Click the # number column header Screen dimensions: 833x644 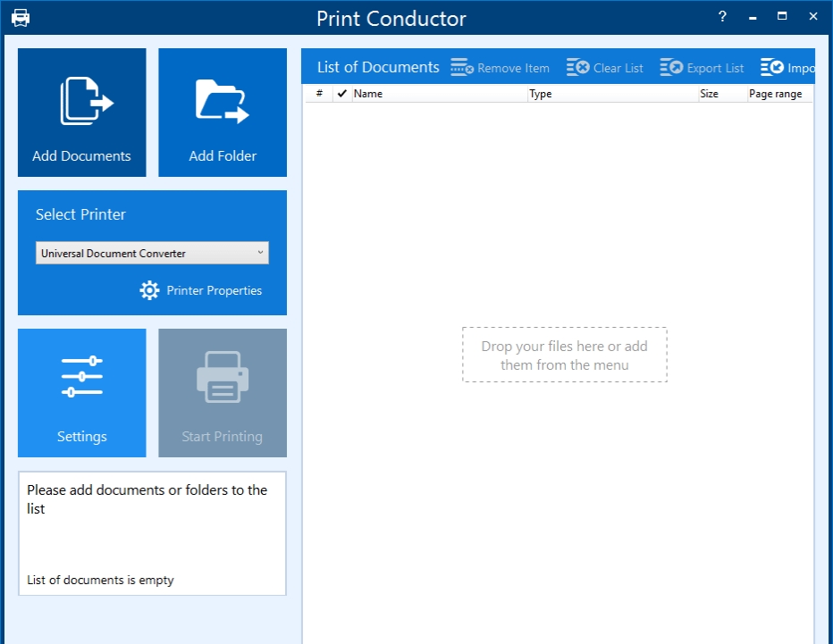[x=319, y=94]
